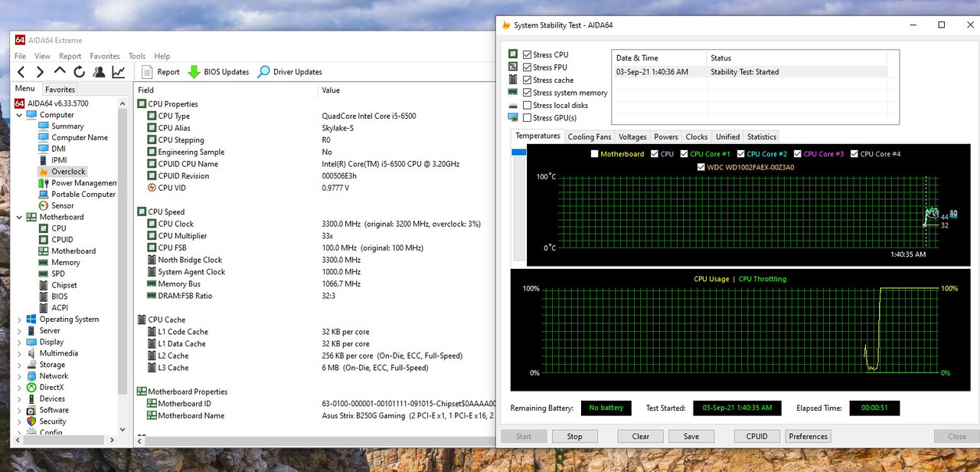The height and width of the screenshot is (472, 980).
Task: Enable Motherboard temperature graph checkbox
Action: (595, 154)
